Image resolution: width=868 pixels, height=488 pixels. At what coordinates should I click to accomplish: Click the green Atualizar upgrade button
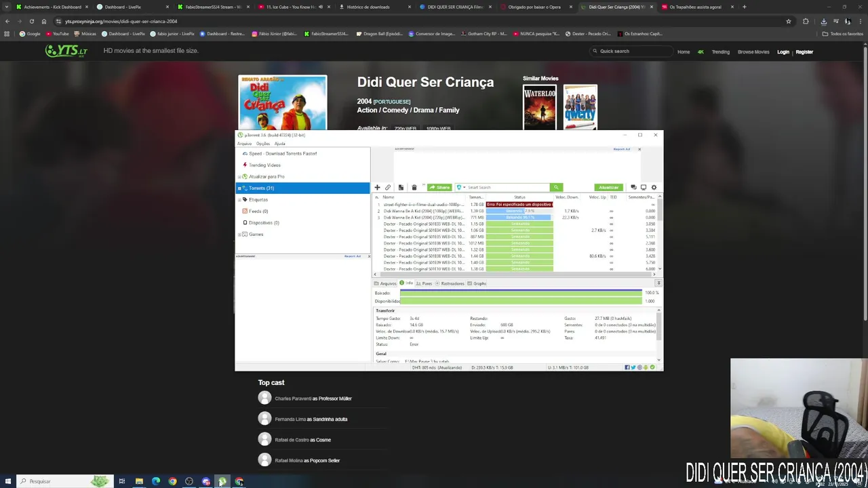click(608, 187)
